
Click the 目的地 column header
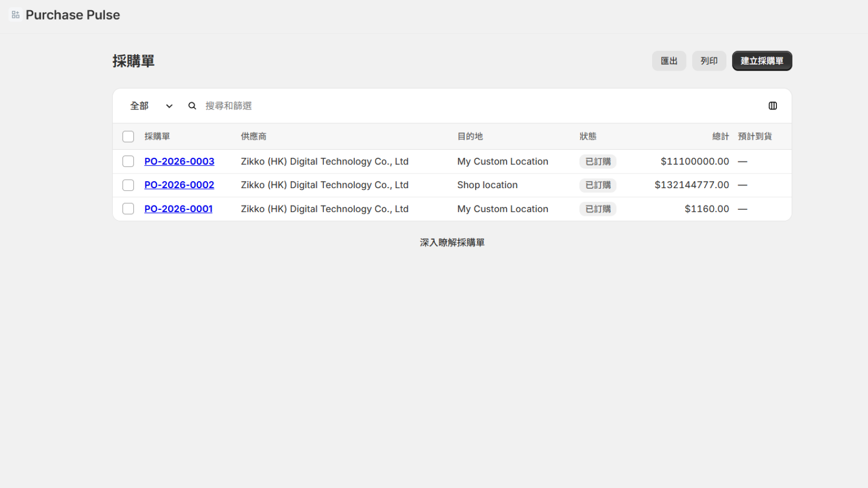[x=470, y=137]
